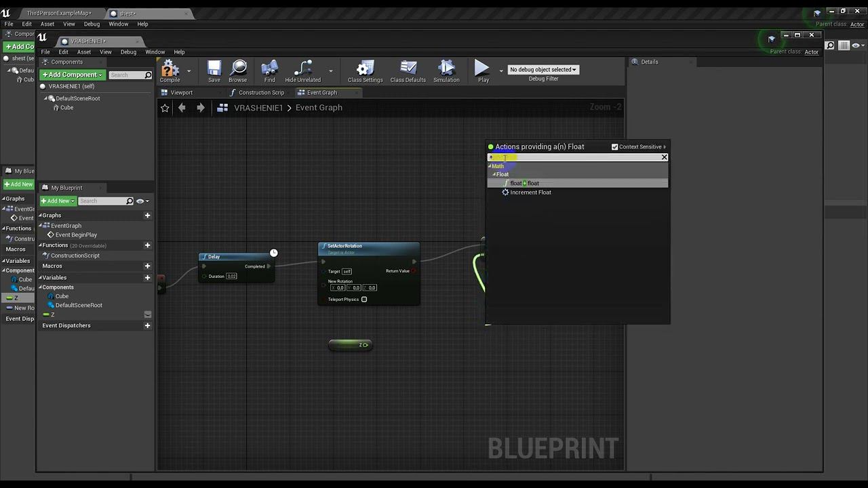Image resolution: width=868 pixels, height=488 pixels.
Task: Click the favorite star icon above the graph
Action: 165,108
